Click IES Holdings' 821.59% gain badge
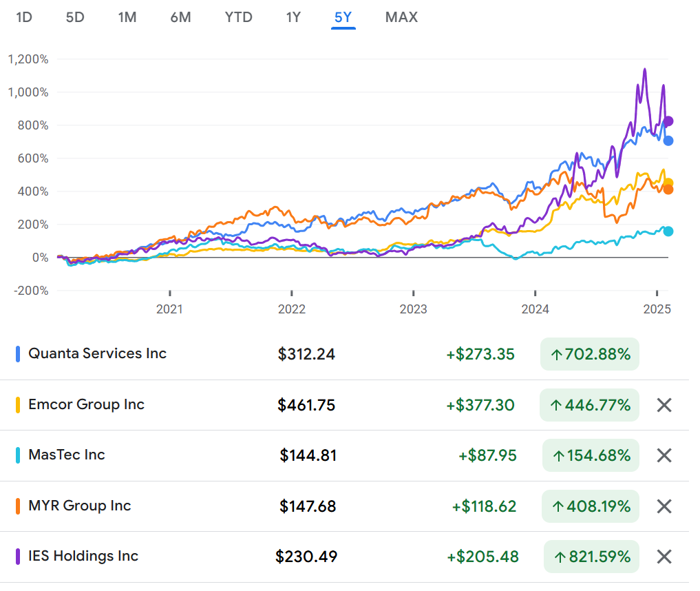This screenshot has width=700, height=591. (591, 557)
